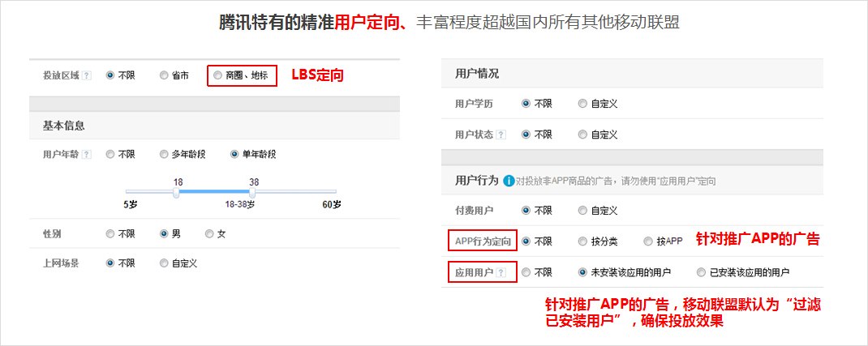This screenshot has height=346, width=868.
Task: Click the 应用用户 row label
Action: 474,272
